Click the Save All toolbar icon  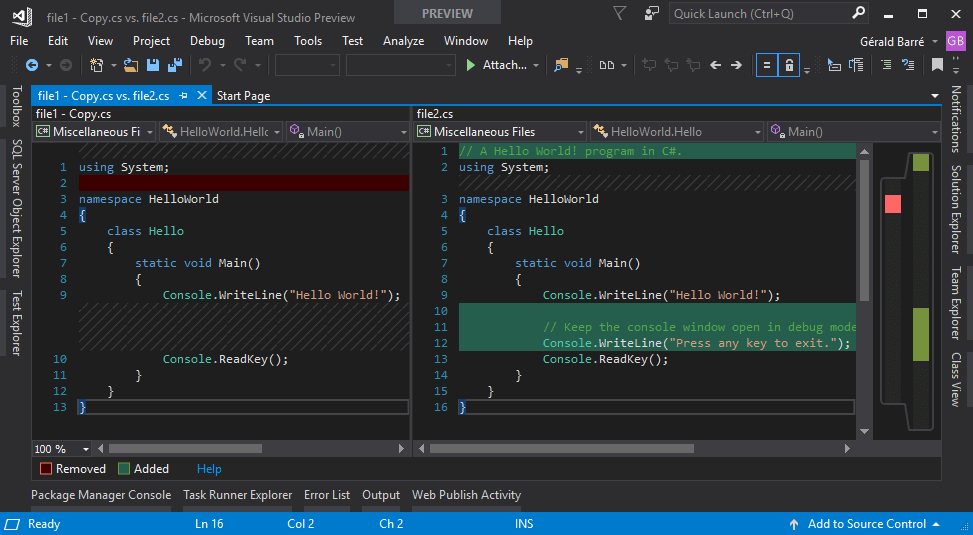pos(175,65)
